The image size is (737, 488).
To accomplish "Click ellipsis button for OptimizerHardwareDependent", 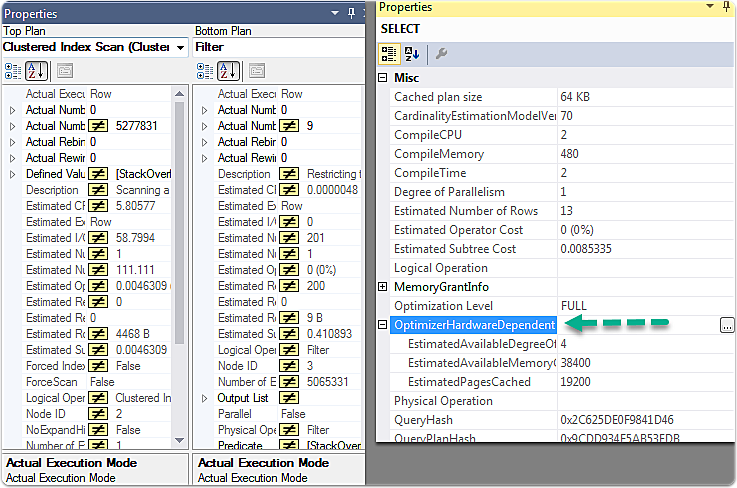I will tap(727, 325).
